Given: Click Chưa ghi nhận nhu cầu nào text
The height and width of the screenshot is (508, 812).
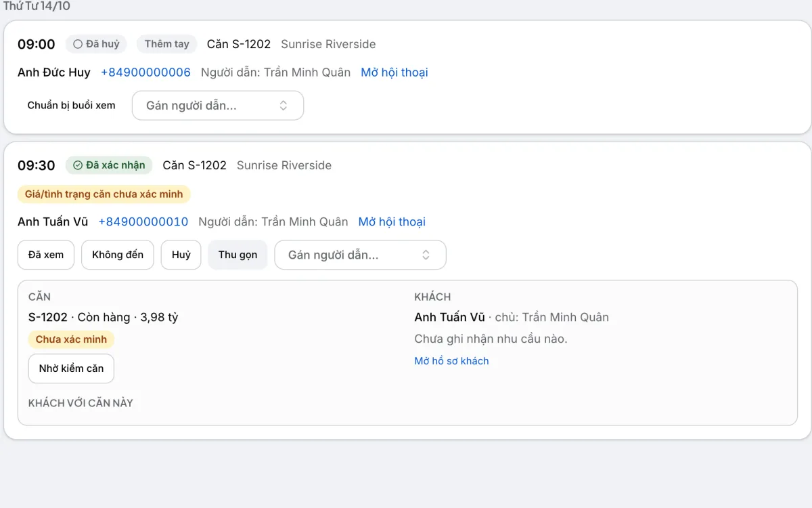Looking at the screenshot, I should pyautogui.click(x=491, y=339).
